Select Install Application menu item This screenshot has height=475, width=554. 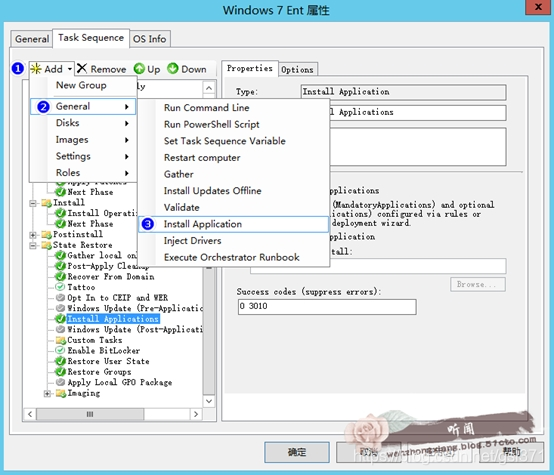[x=234, y=224]
